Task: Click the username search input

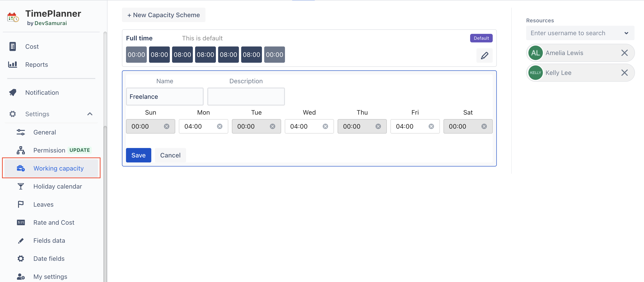Action: pos(580,33)
